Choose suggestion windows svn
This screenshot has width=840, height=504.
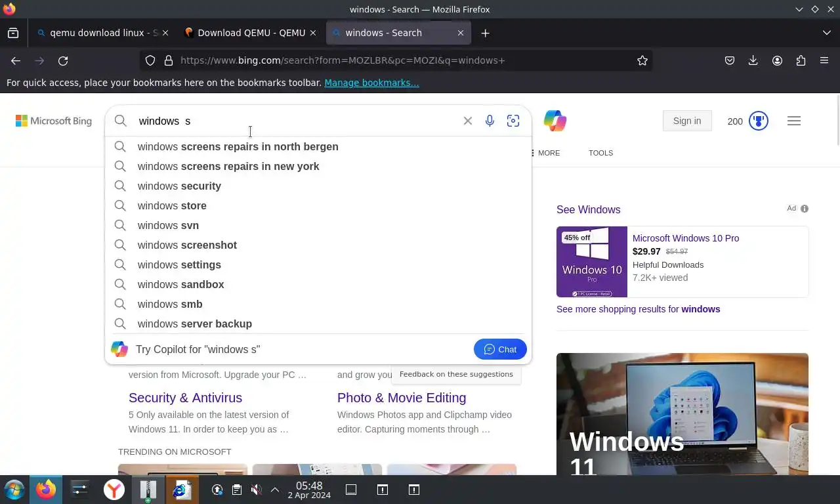[x=318, y=225]
